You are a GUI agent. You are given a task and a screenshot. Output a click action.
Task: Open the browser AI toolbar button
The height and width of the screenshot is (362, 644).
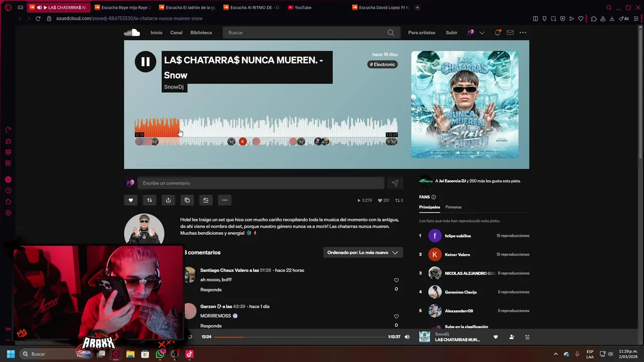624,19
